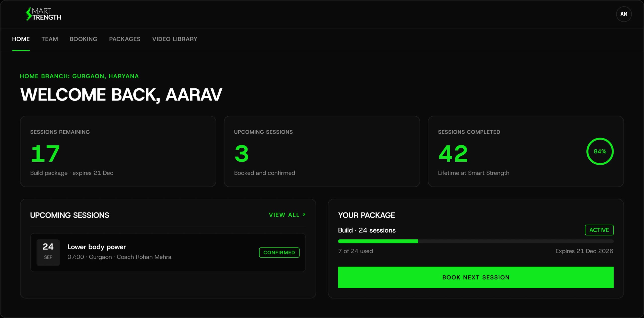Open the AM profile avatar

tap(624, 14)
